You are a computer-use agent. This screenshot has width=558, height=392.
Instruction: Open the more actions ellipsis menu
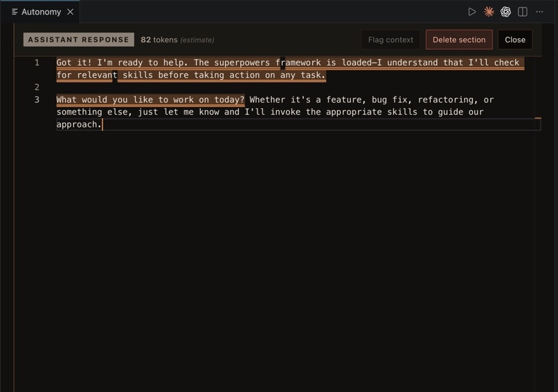[539, 12]
